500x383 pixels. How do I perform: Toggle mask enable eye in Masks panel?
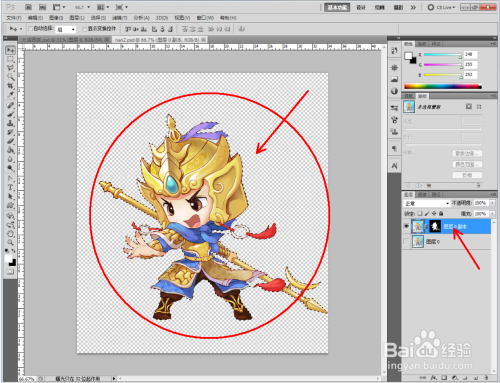pyautogui.click(x=419, y=185)
